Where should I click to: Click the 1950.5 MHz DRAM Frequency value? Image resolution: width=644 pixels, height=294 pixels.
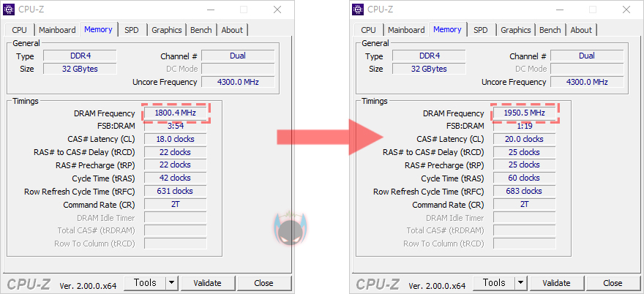(525, 113)
